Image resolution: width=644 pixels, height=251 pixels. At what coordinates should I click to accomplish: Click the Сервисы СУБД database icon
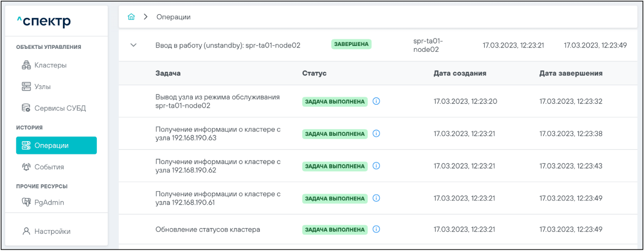(x=26, y=108)
